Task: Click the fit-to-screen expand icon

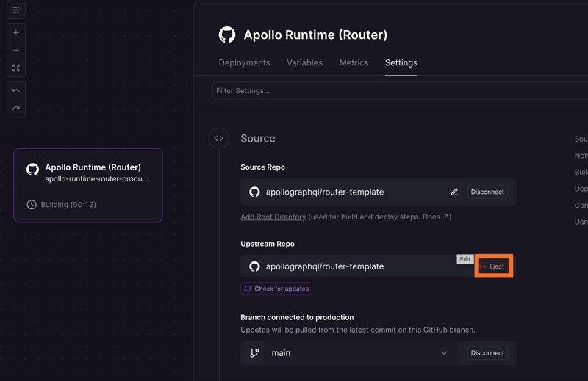Action: click(16, 68)
